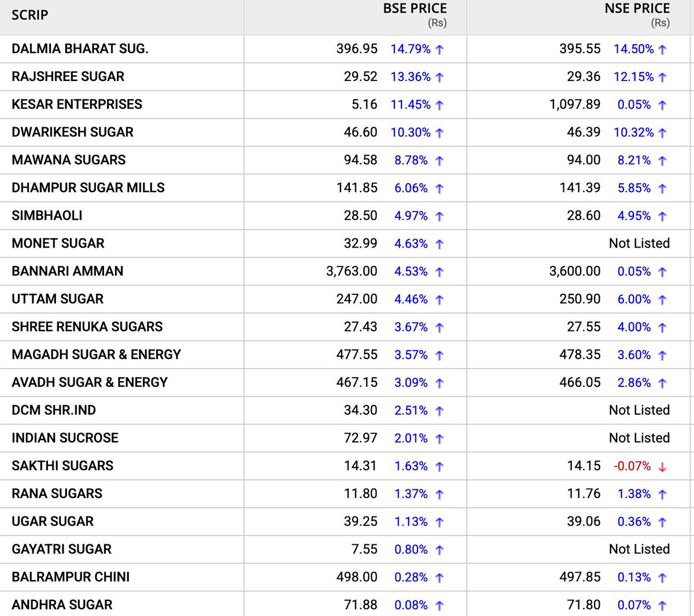The height and width of the screenshot is (616, 694).
Task: Click NSE price 1,097.89 for Kesar Enterprises
Action: 575,104
